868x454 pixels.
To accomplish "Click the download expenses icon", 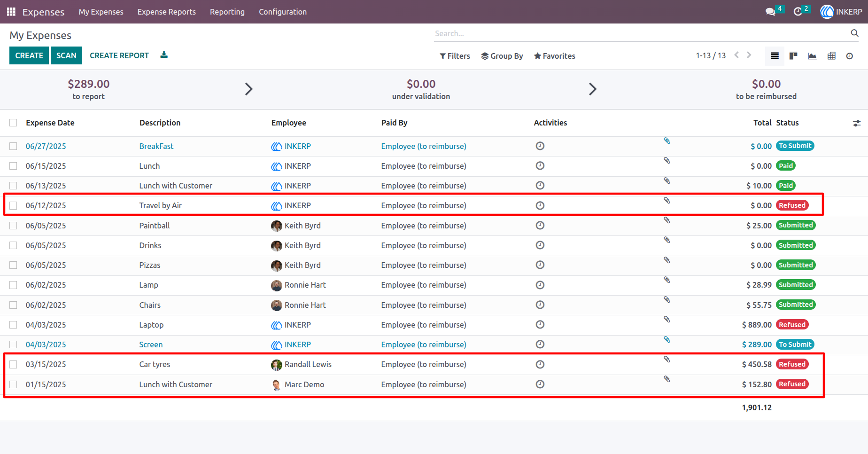I will click(x=164, y=55).
